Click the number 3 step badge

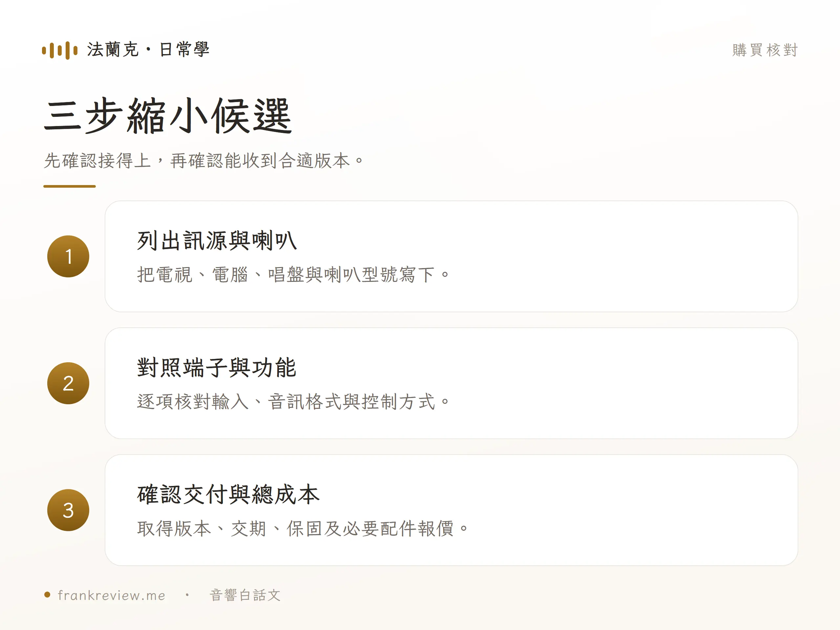pos(68,510)
